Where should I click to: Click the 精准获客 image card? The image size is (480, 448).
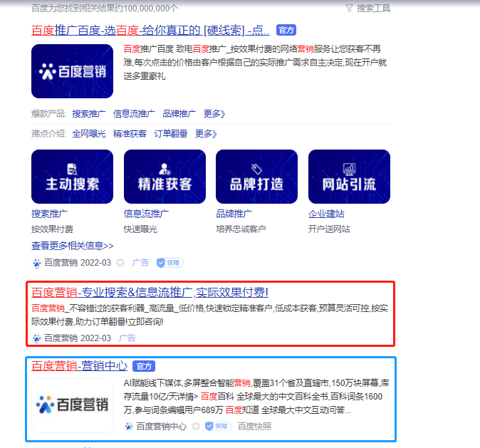click(165, 177)
